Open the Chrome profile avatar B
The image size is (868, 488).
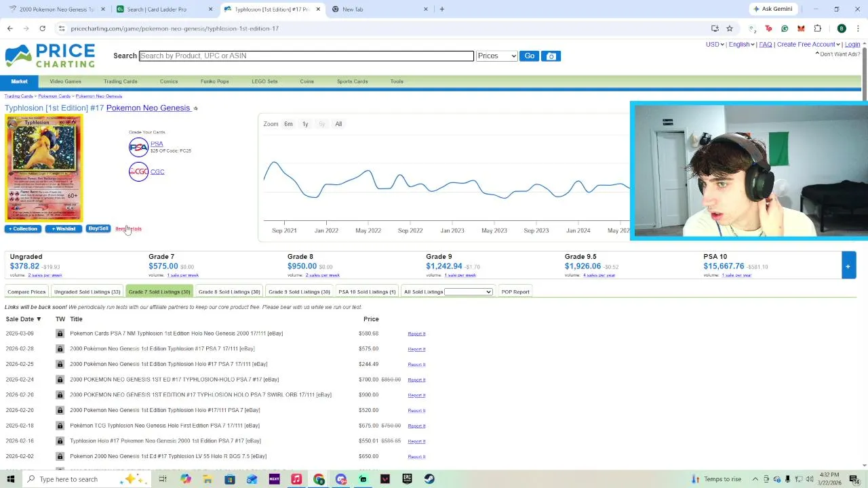842,28
